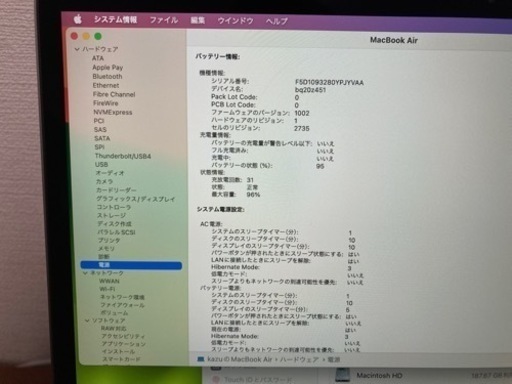512x384 pixels.
Task: Collapse the ハードウェア section
Action: pyautogui.click(x=77, y=49)
